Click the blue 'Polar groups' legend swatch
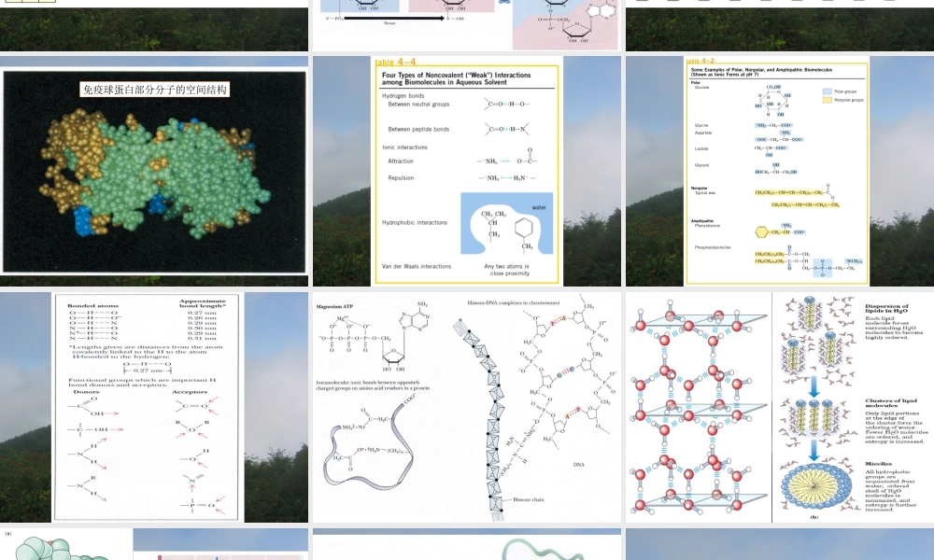The width and height of the screenshot is (934, 560). 828,91
